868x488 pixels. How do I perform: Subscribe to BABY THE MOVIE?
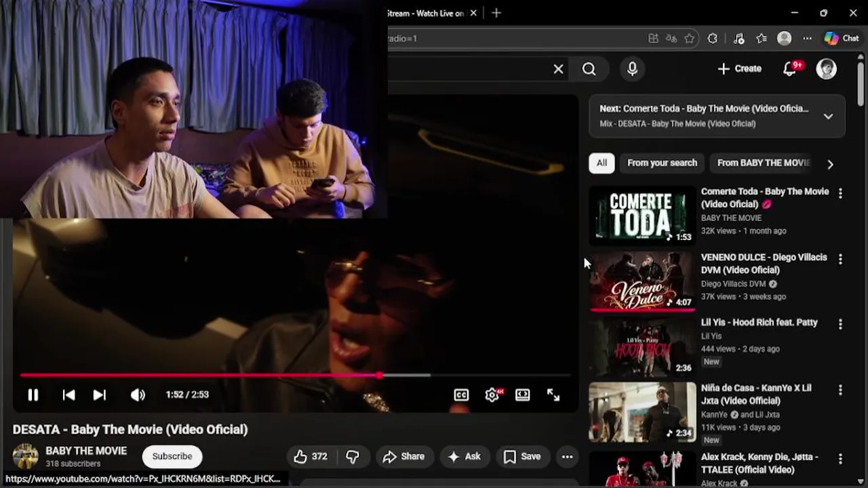click(172, 456)
